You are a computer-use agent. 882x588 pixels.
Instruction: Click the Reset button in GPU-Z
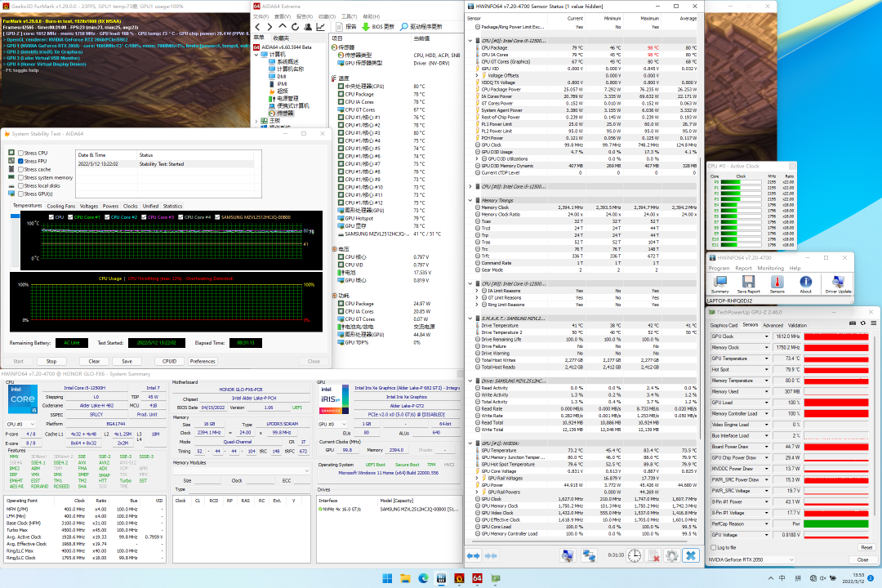(866, 547)
